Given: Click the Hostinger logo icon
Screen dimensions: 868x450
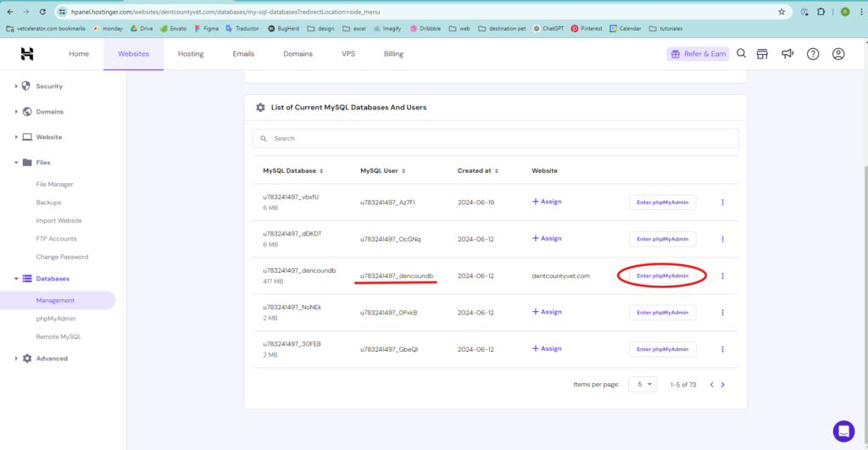Looking at the screenshot, I should [27, 53].
